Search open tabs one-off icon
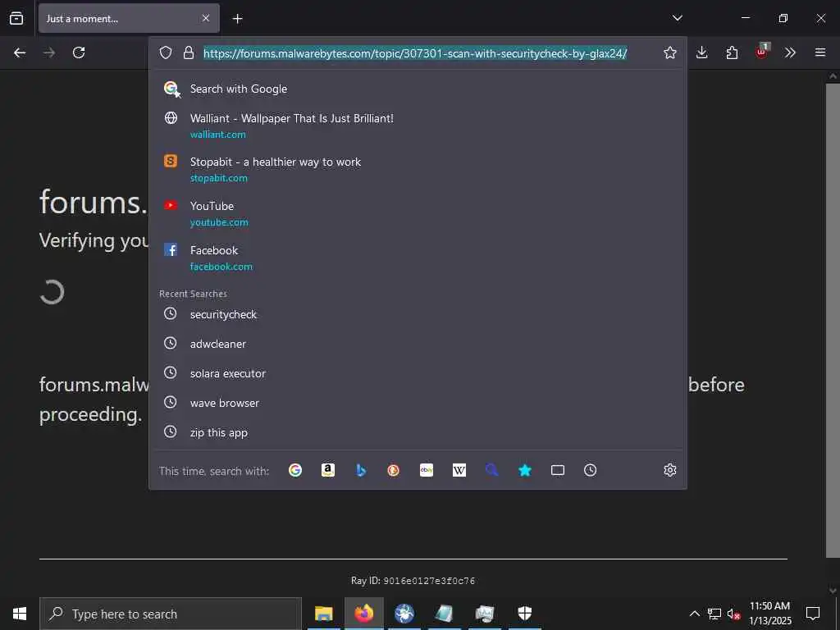840x630 pixels. point(558,470)
